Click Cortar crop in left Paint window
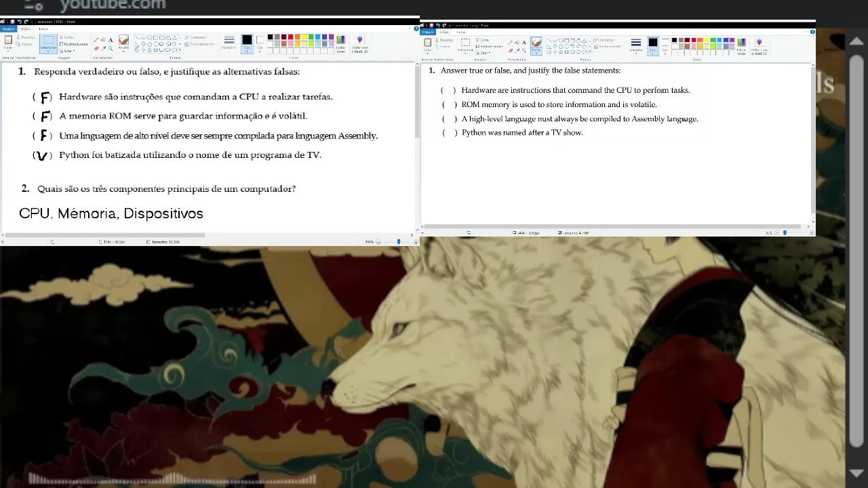868x488 pixels. (66, 37)
